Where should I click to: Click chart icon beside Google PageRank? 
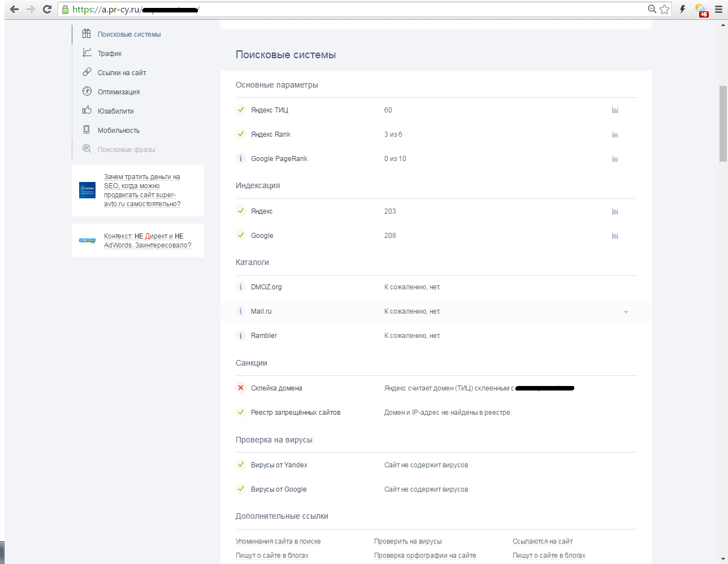pyautogui.click(x=615, y=159)
